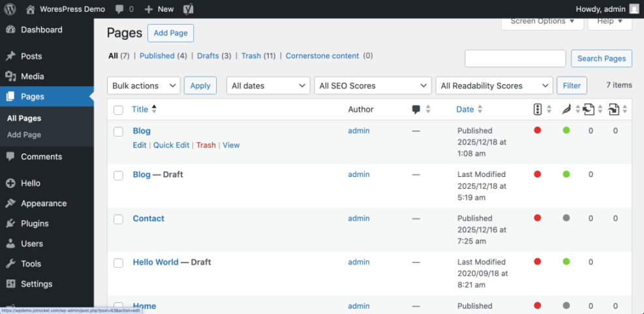Click the red Trash link under Blog
This screenshot has width=644, height=314.
point(206,145)
